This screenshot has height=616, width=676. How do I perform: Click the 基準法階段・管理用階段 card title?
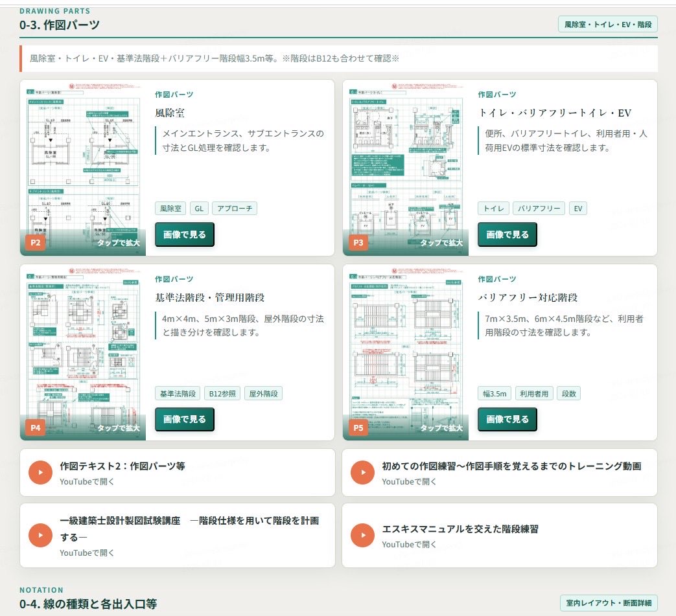pos(210,298)
